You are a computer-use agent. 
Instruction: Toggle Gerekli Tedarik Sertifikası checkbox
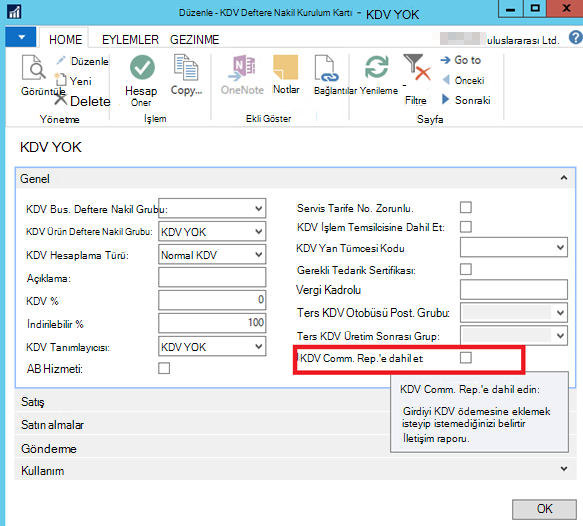466,269
